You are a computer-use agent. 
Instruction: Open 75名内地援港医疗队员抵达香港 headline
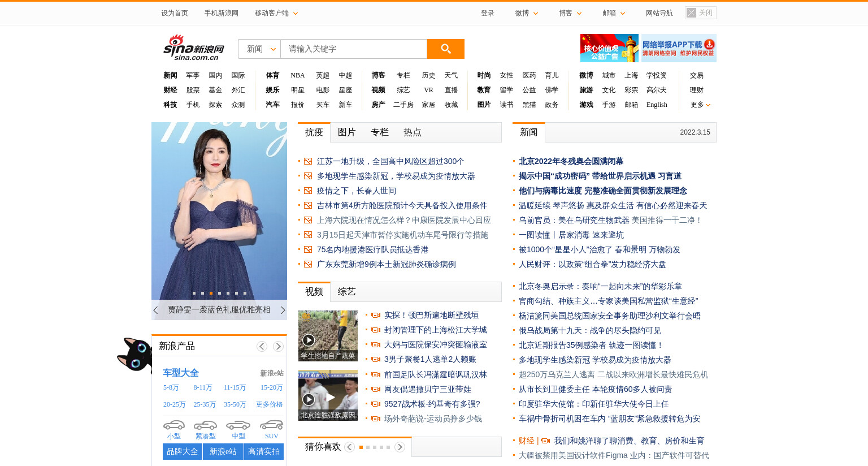pyautogui.click(x=372, y=249)
